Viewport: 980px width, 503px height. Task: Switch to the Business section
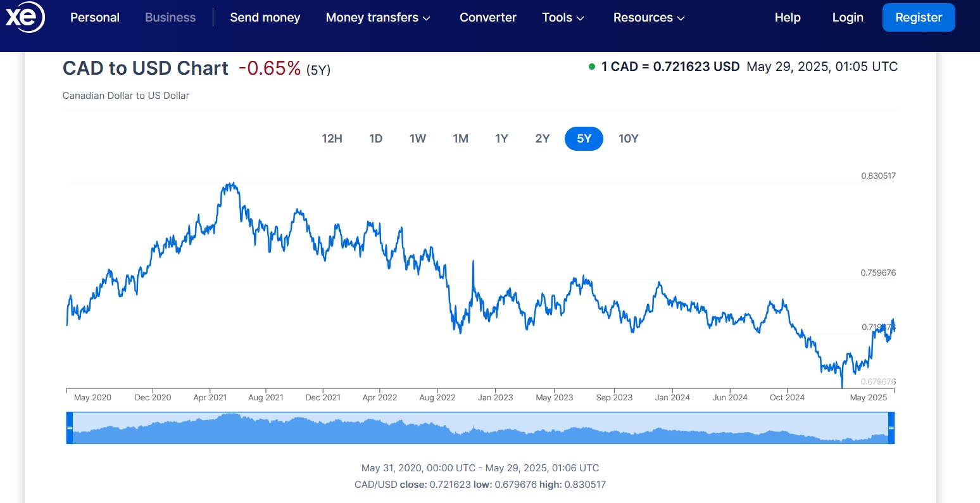(170, 18)
